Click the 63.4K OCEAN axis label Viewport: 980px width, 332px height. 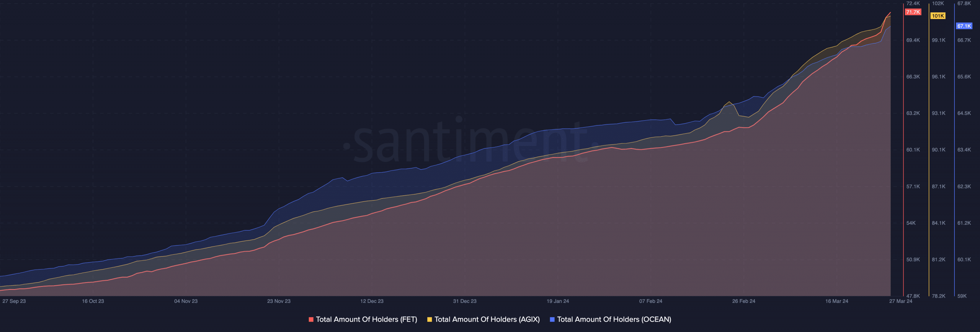(x=964, y=150)
